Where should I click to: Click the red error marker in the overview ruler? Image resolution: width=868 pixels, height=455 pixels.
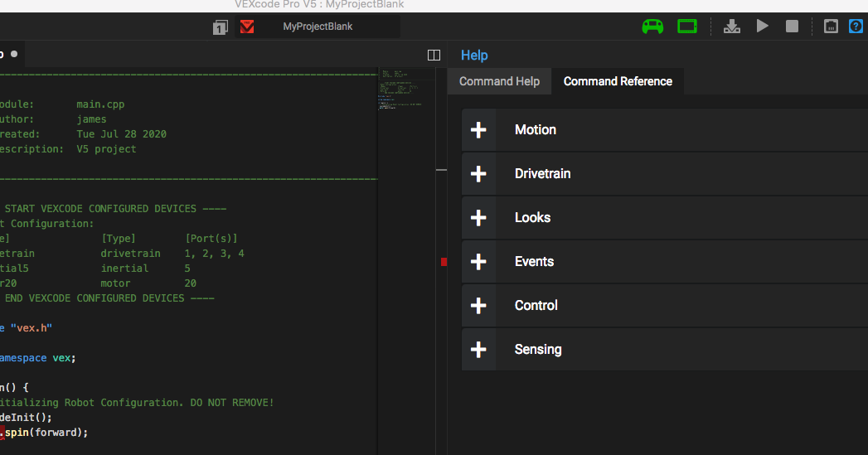click(444, 262)
